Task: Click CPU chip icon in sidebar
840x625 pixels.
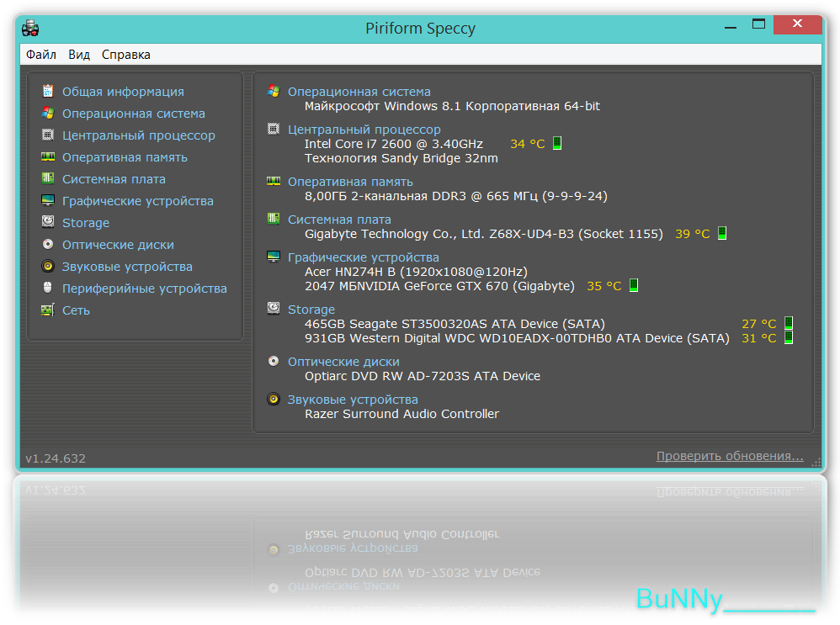Action: 48,135
